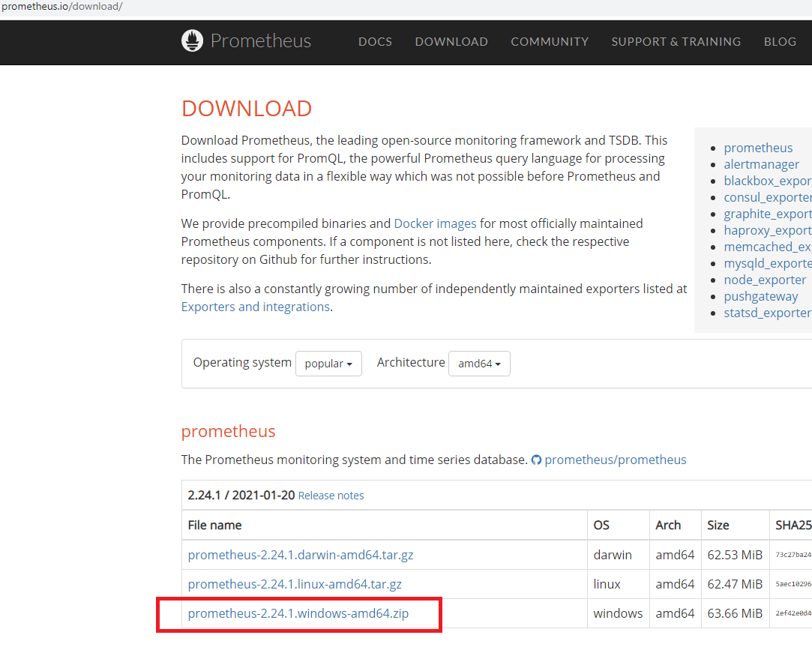Visit the BLOG navigation item
812x656 pixels.
tap(780, 41)
